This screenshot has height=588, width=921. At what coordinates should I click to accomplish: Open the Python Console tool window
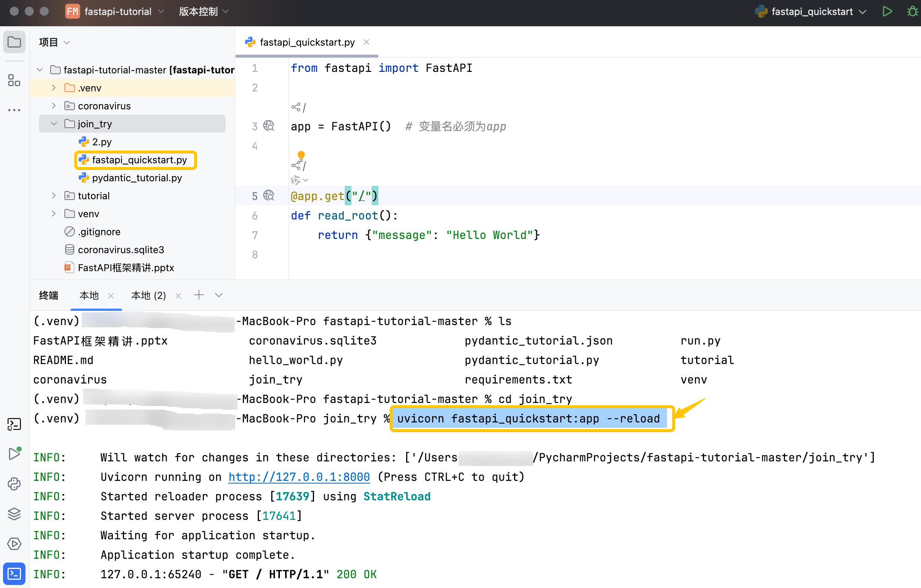point(14,484)
